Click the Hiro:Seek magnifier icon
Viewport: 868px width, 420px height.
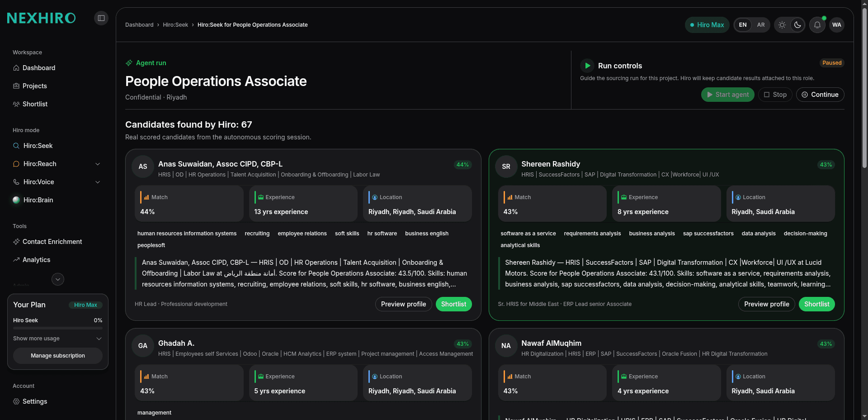16,146
